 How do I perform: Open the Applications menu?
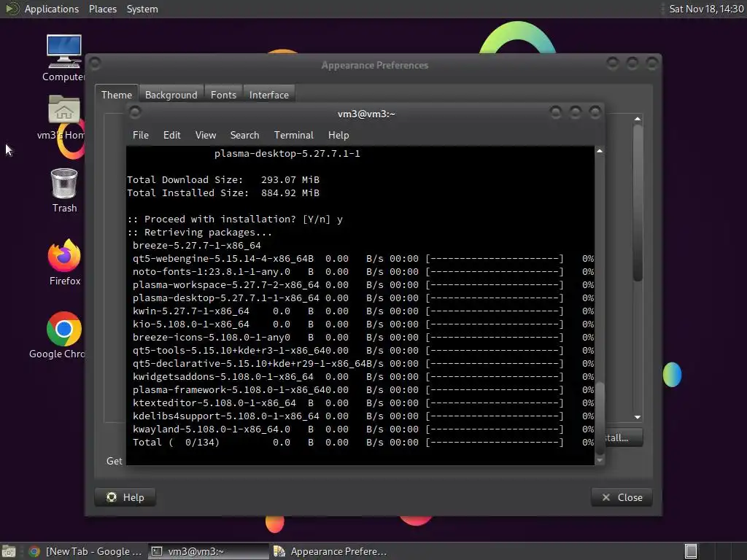[x=52, y=9]
